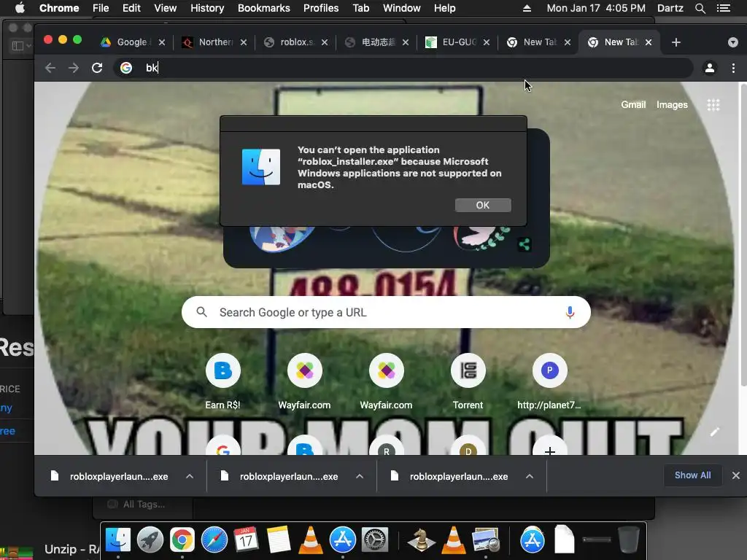This screenshot has height=560, width=747.
Task: Click the Search Google or type a URL box
Action: (386, 312)
